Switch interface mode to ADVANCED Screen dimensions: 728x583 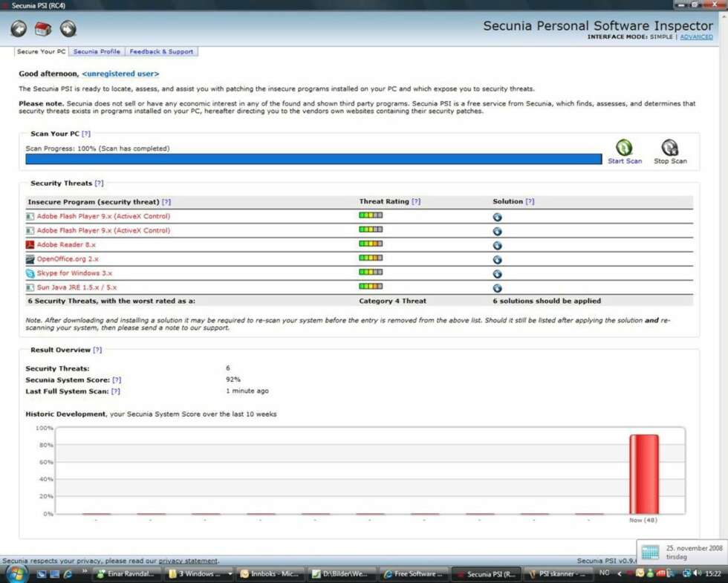(696, 37)
